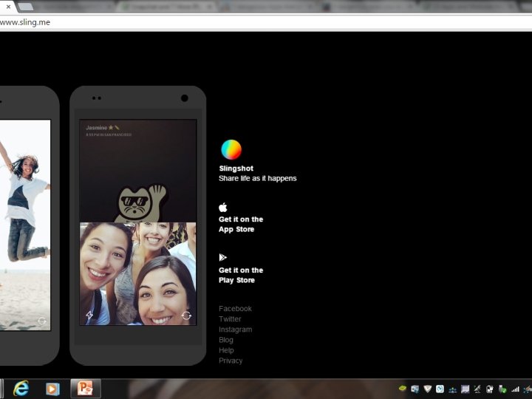The height and width of the screenshot is (399, 532).
Task: Click the selfie photo in the phone mockup
Action: [137, 273]
